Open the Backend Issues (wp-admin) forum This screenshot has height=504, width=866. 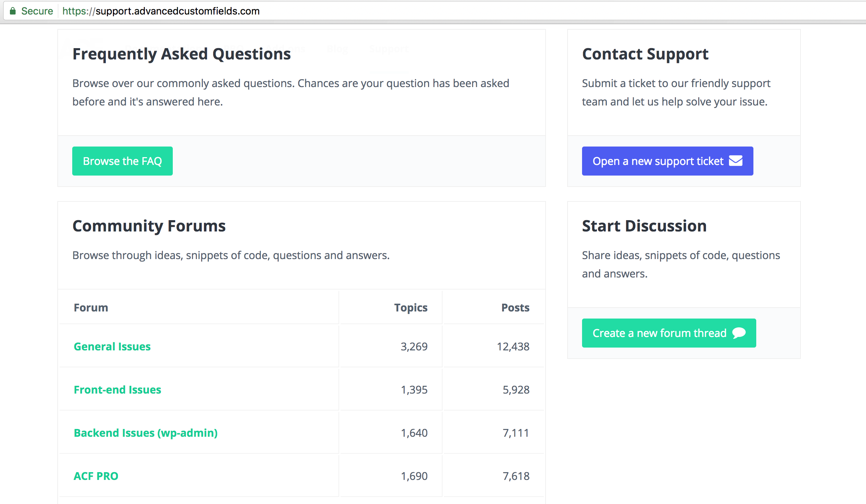point(146,433)
